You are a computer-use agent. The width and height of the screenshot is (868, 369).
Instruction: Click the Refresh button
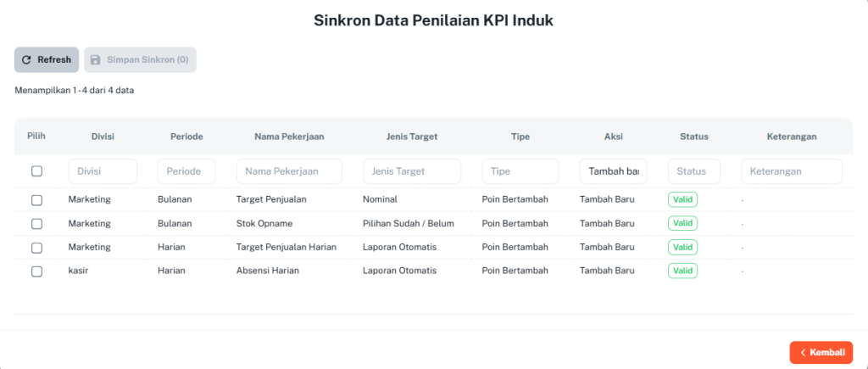[x=47, y=60]
